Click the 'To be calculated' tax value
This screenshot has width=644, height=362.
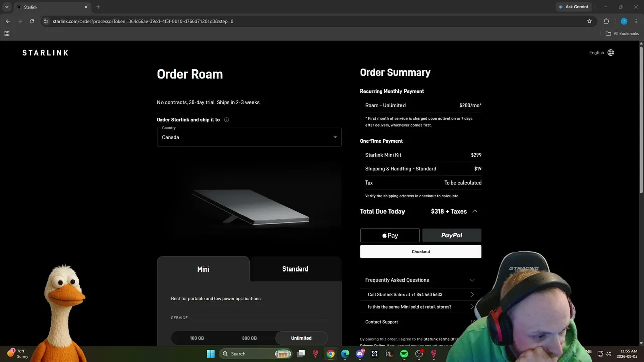point(463,183)
